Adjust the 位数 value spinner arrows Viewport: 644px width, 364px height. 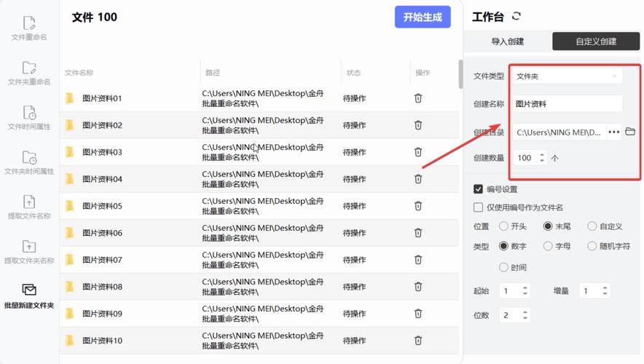coord(525,314)
